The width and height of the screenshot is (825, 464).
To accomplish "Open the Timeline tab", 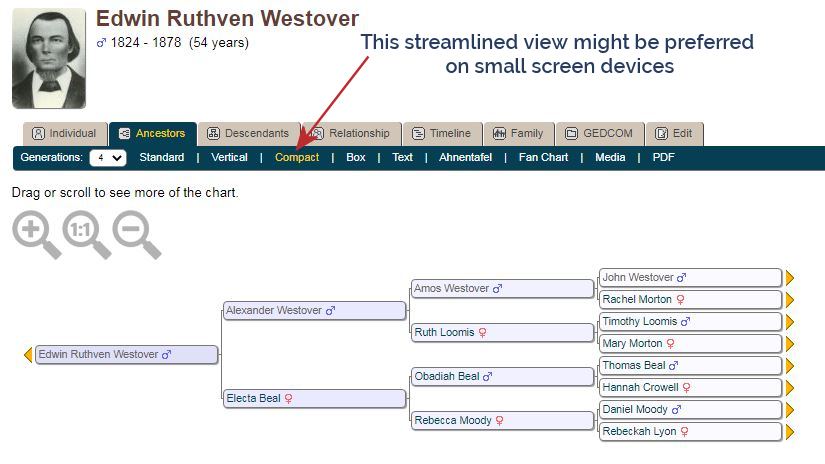I will 442,134.
